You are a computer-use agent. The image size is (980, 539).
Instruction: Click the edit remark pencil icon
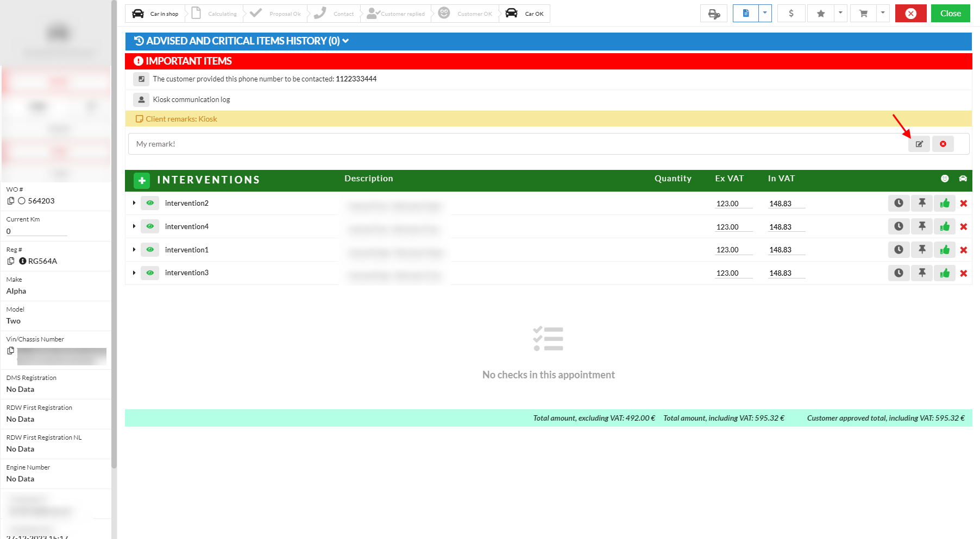(x=919, y=144)
